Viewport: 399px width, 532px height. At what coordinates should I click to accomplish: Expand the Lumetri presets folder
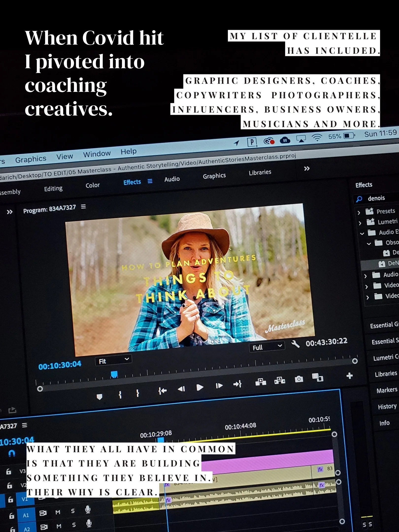point(360,223)
